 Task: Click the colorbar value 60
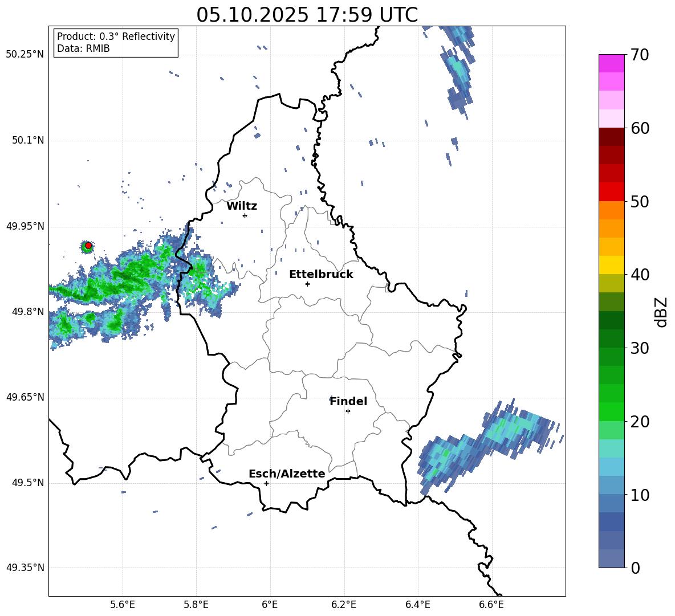pos(640,128)
